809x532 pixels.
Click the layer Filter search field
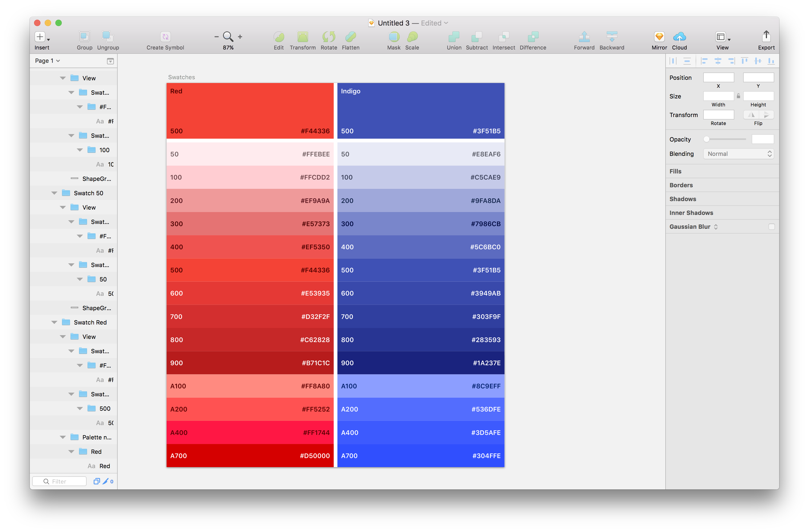[60, 481]
